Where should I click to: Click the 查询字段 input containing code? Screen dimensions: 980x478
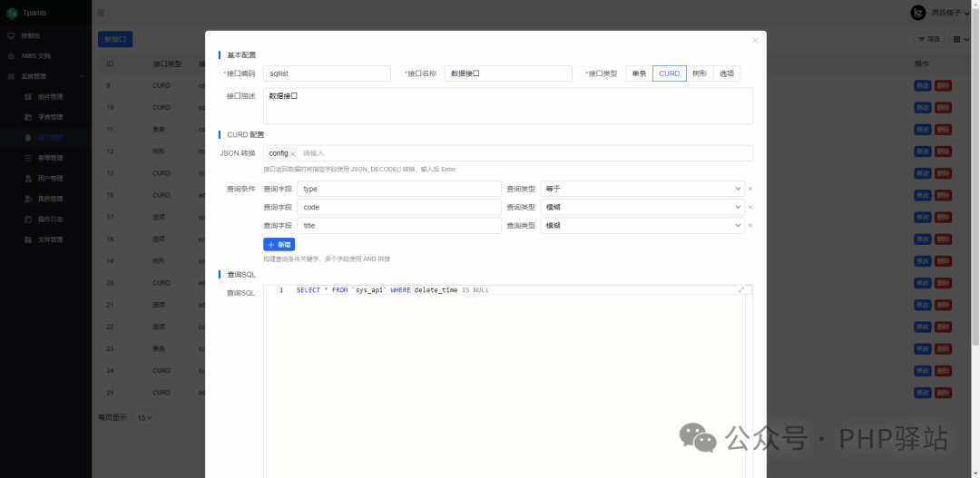tap(398, 208)
